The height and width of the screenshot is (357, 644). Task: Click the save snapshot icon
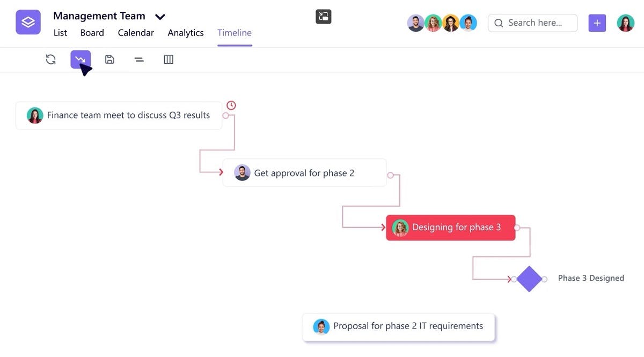(109, 59)
